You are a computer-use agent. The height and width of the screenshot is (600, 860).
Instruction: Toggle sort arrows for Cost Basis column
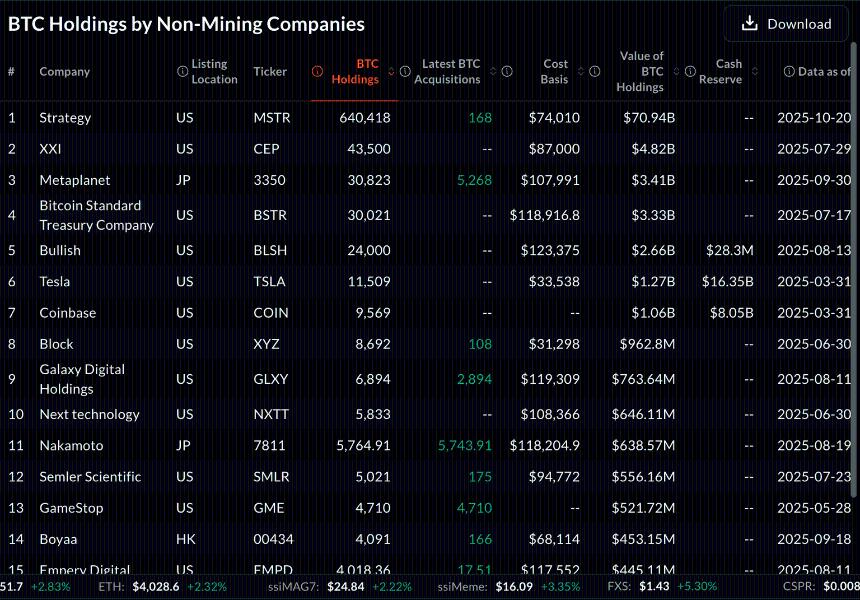[x=580, y=71]
